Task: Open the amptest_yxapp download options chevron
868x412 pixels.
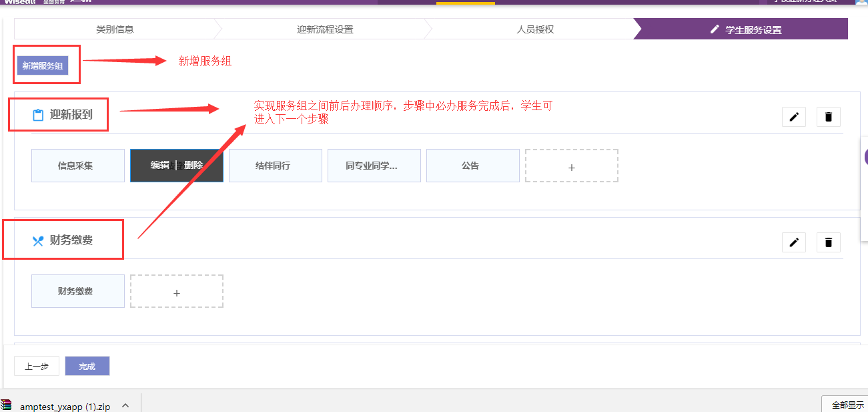Action: point(125,405)
